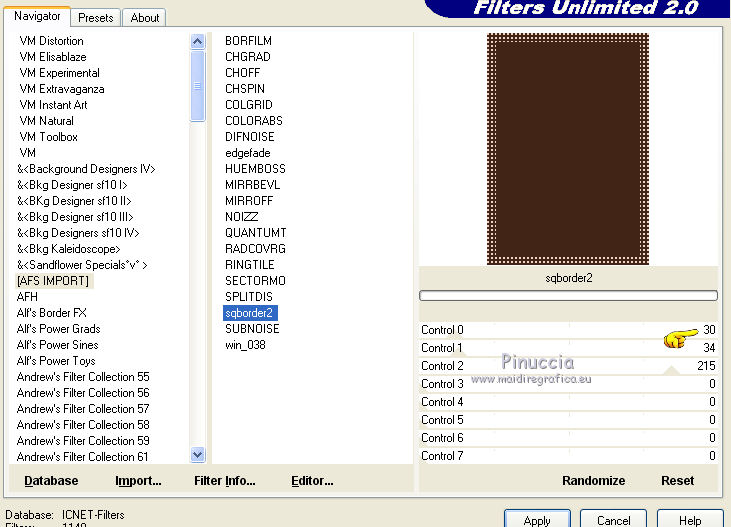Adjust the Control 1 slider
Image resolution: width=731 pixels, height=527 pixels.
[x=568, y=348]
